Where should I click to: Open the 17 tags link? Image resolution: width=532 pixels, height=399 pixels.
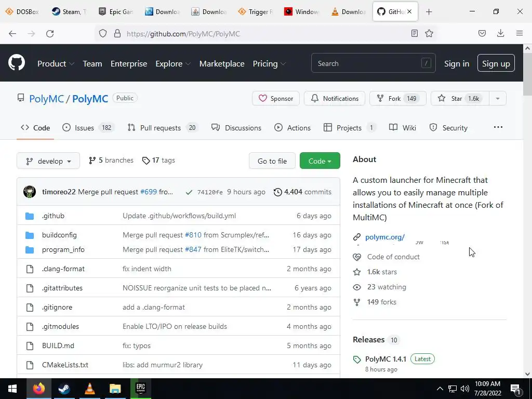tap(158, 160)
